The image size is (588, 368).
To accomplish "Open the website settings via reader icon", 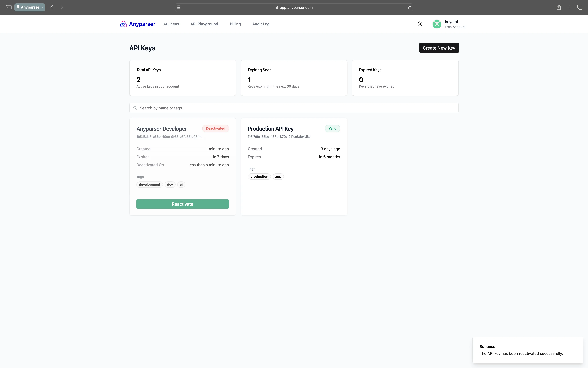I will 178,8.
